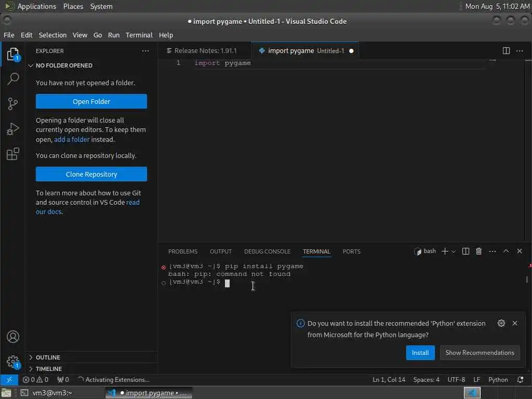The width and height of the screenshot is (532, 399).
Task: Switch to the OUTPUT panel tab
Action: click(x=221, y=251)
